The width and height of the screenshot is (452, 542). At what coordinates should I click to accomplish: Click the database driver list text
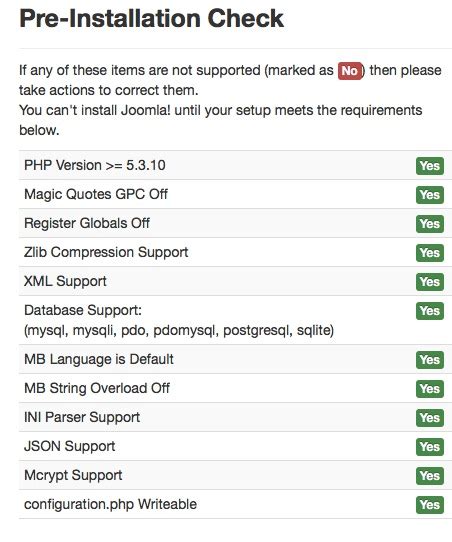[179, 331]
